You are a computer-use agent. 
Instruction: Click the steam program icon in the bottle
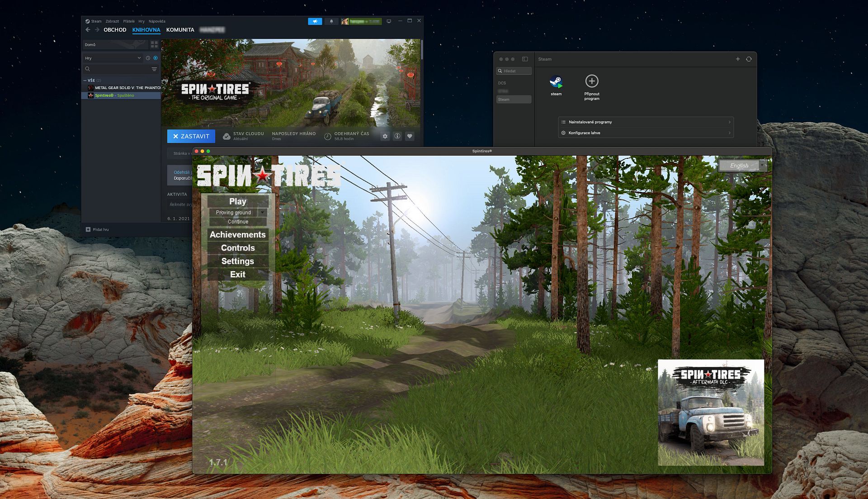coord(556,82)
